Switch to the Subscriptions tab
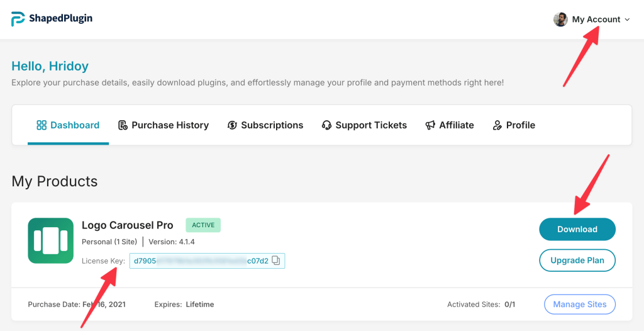The image size is (644, 331). click(x=272, y=125)
